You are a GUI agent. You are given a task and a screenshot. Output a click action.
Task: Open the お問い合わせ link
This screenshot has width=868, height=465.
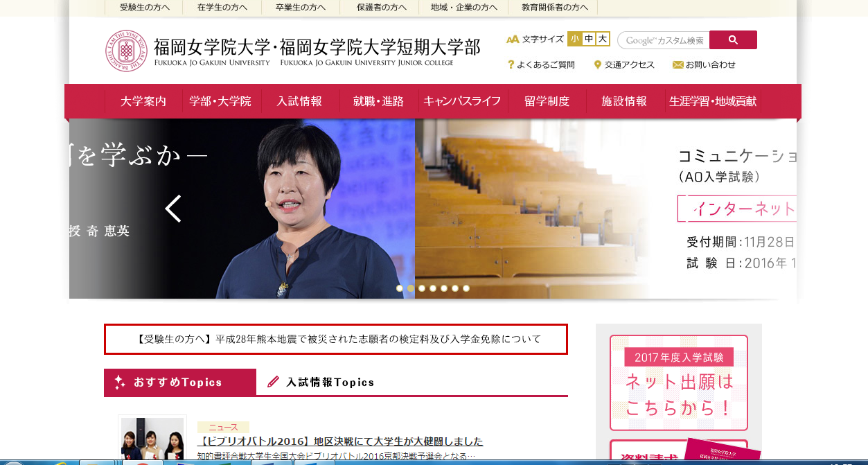coord(711,64)
